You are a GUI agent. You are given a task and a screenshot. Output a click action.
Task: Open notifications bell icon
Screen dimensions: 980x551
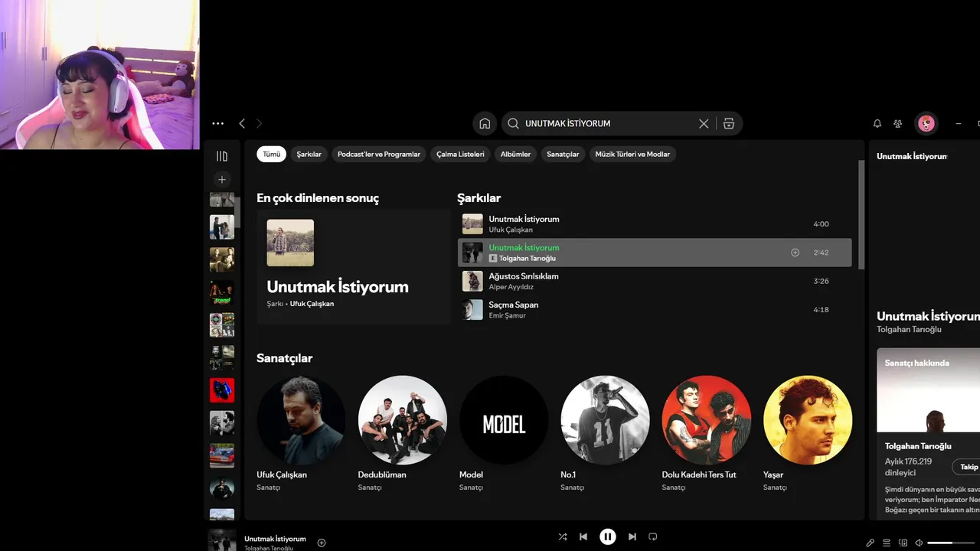tap(877, 123)
